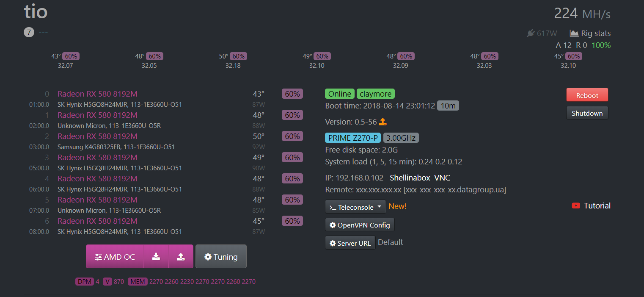
Task: Open Server URL settings
Action: coord(350,243)
